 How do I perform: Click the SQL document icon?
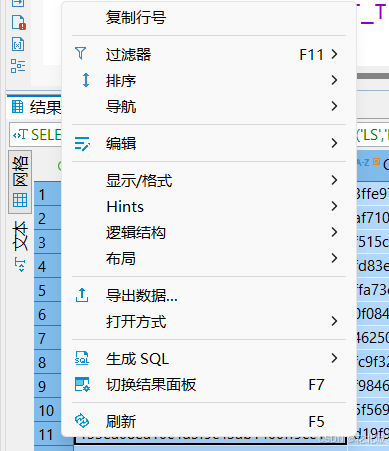pos(82,358)
